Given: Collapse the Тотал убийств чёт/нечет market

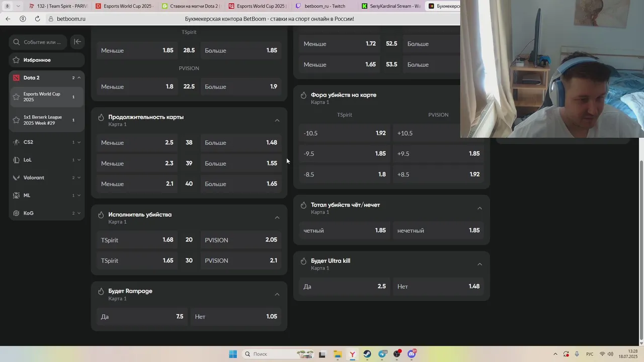Looking at the screenshot, I should point(479,208).
